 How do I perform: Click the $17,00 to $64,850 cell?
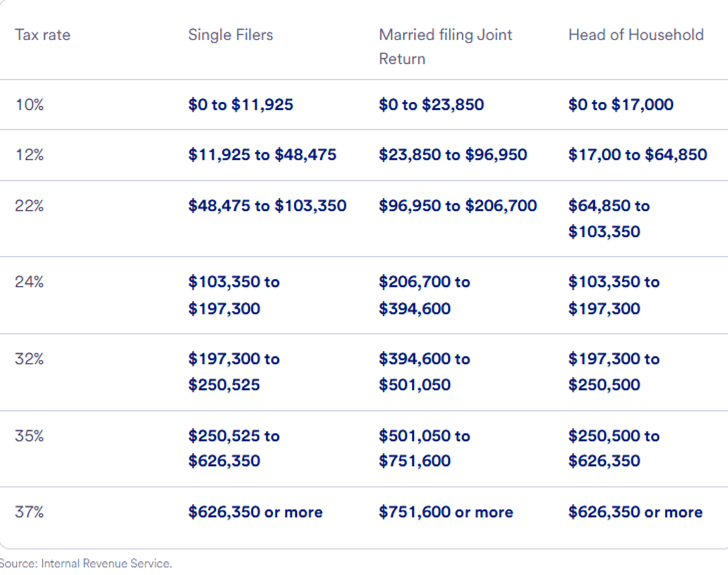click(637, 155)
